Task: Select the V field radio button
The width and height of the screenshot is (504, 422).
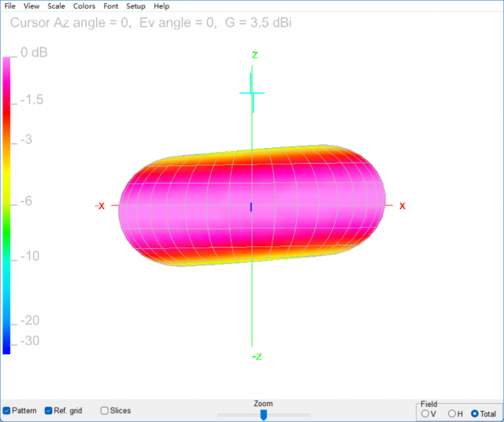Action: click(426, 413)
